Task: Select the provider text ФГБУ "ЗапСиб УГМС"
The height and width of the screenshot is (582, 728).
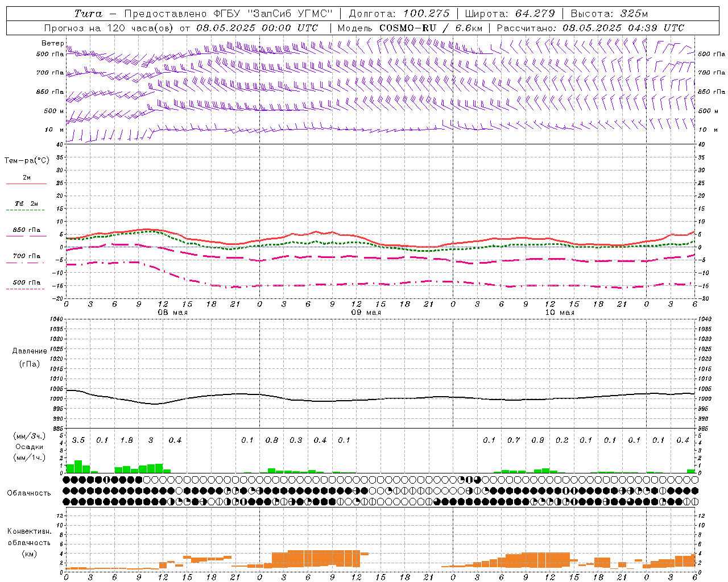Action: 272,14
